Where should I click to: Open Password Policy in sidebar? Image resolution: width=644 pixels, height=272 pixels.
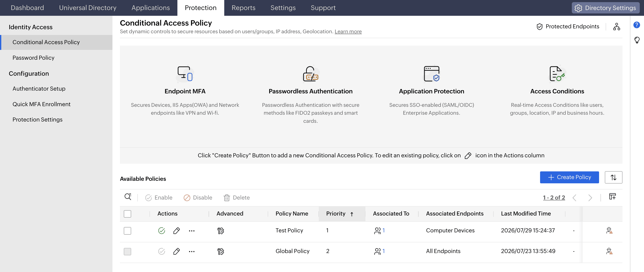point(33,58)
